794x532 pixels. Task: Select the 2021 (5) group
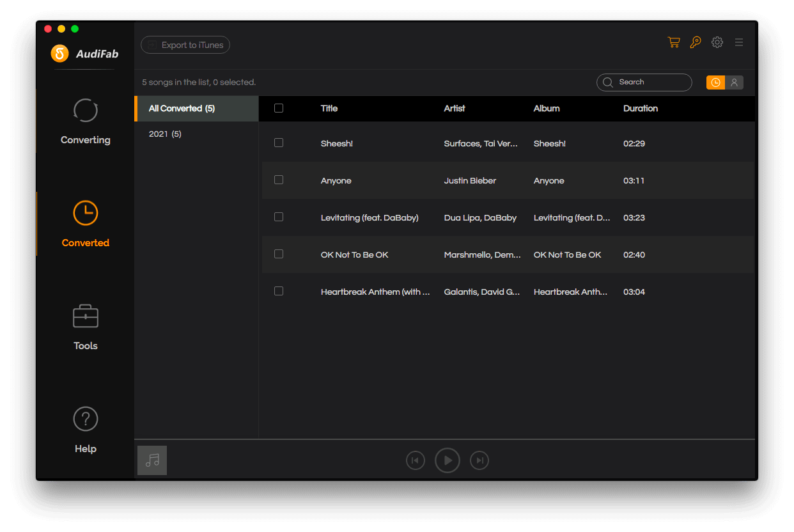(196, 134)
